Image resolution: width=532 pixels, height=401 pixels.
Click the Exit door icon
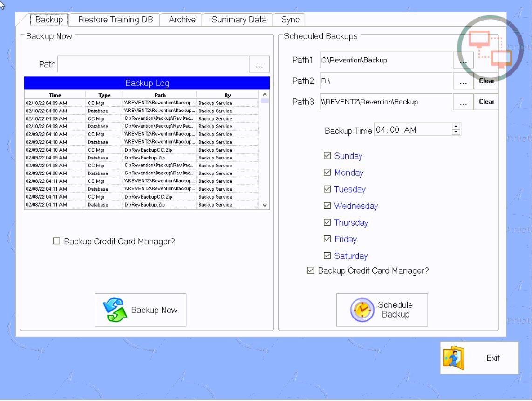click(x=454, y=358)
